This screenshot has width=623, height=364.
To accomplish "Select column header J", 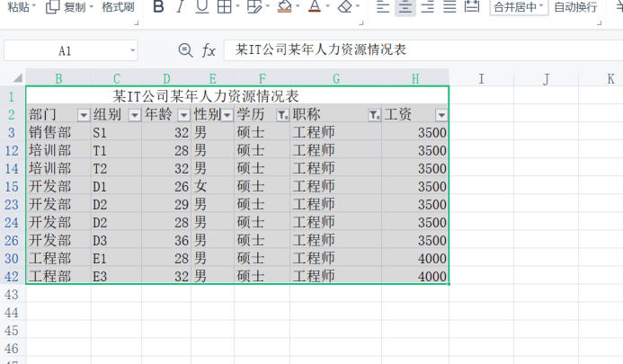I will pos(547,79).
